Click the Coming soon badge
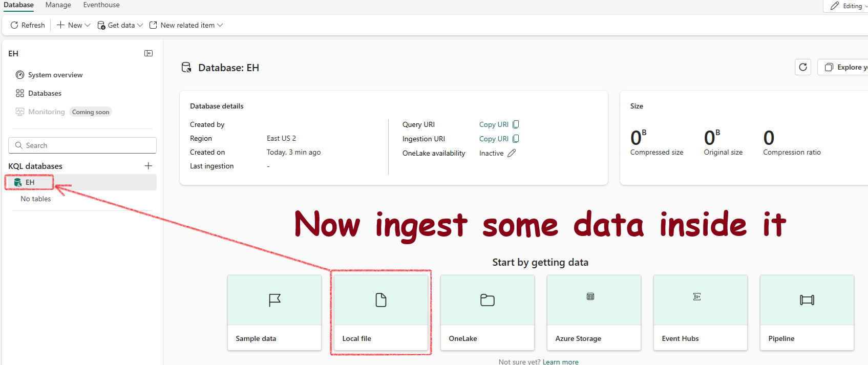 [91, 112]
